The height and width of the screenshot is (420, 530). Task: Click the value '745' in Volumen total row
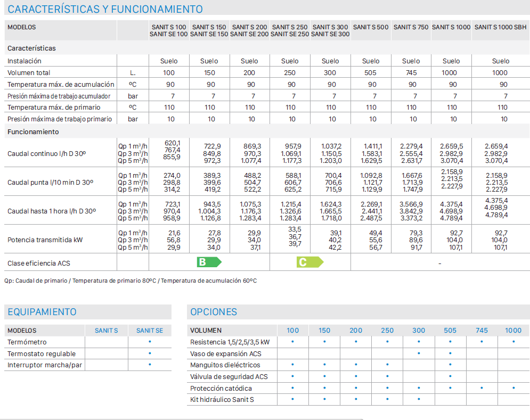coord(411,72)
